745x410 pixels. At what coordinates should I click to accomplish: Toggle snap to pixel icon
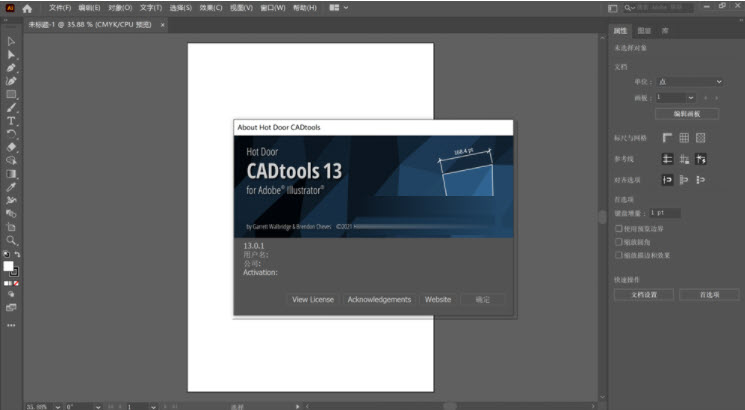click(684, 180)
